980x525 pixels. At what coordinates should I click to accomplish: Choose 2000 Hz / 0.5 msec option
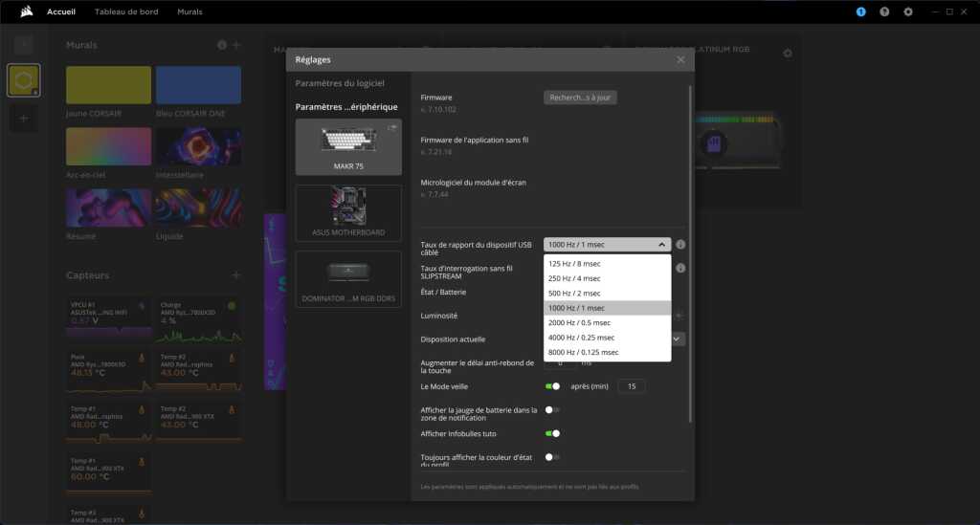coord(607,322)
